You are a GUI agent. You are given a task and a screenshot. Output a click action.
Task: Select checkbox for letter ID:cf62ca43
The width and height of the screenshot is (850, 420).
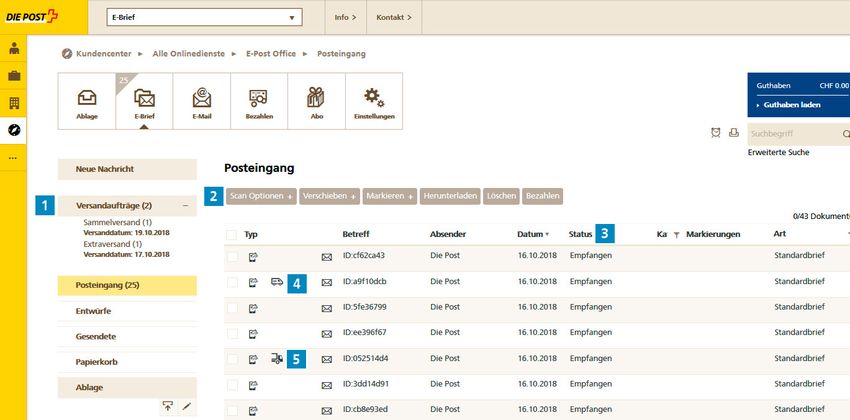pos(232,256)
